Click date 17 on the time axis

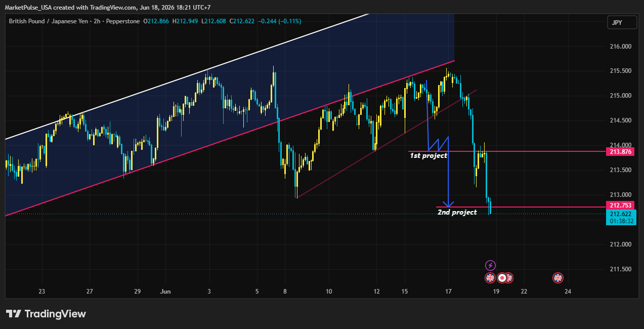click(448, 292)
